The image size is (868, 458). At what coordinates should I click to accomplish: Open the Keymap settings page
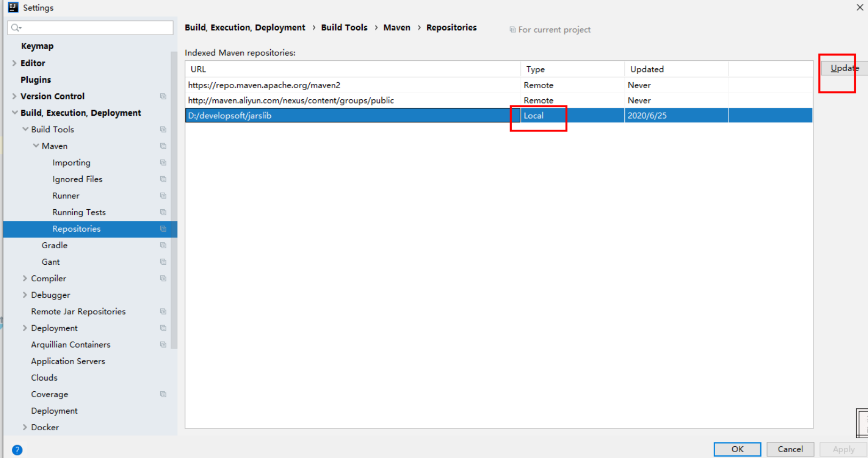click(37, 46)
